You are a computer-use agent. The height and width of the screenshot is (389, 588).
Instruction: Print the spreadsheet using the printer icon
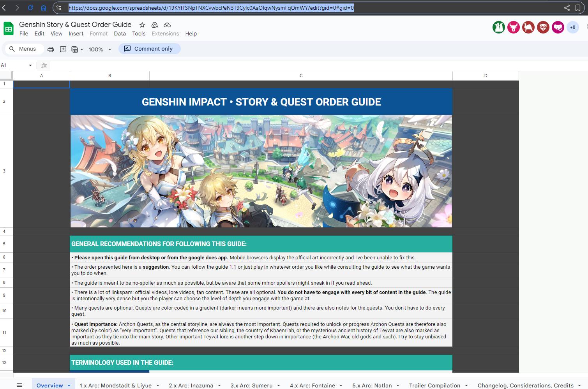pyautogui.click(x=51, y=49)
